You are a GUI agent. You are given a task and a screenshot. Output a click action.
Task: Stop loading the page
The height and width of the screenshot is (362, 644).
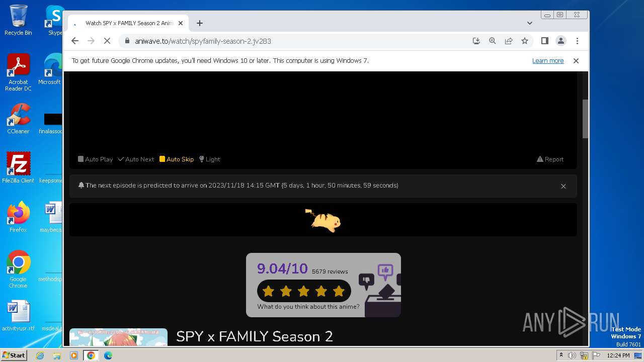pos(107,41)
